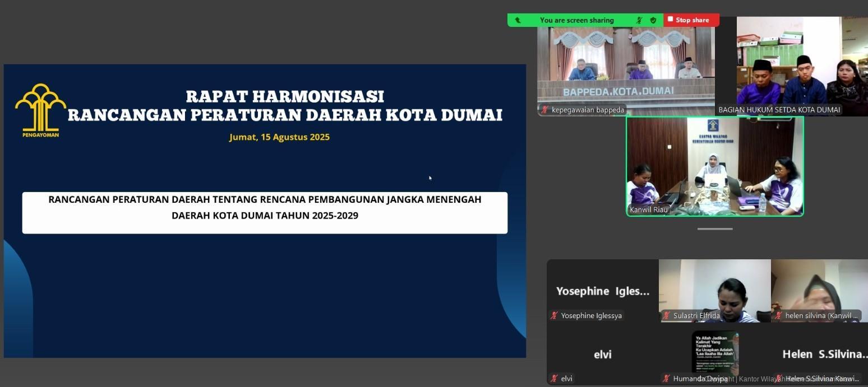
Task: Click the date text Jumat, 15 Agustus 2025
Action: point(279,137)
